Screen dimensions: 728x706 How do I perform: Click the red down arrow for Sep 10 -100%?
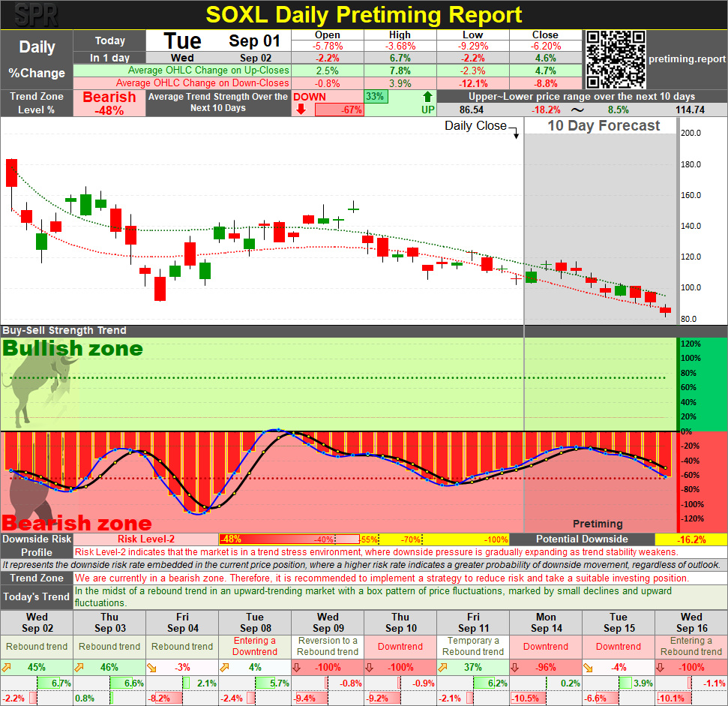(x=370, y=668)
